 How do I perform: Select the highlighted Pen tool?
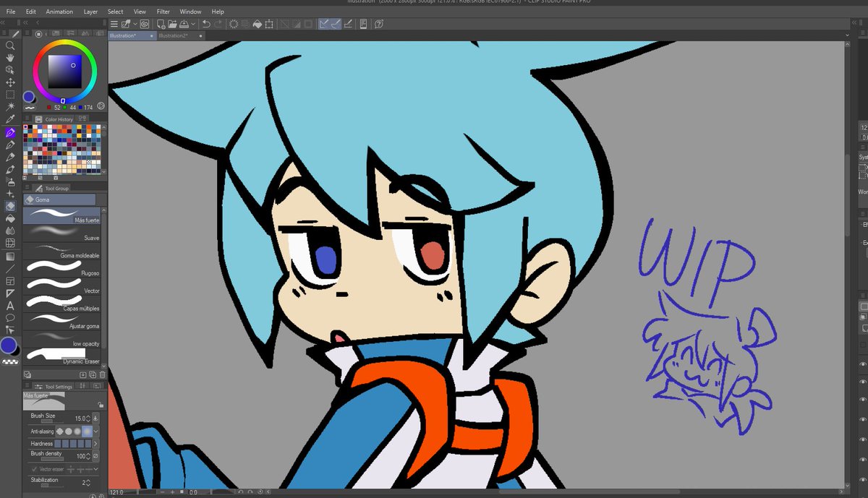(x=10, y=132)
